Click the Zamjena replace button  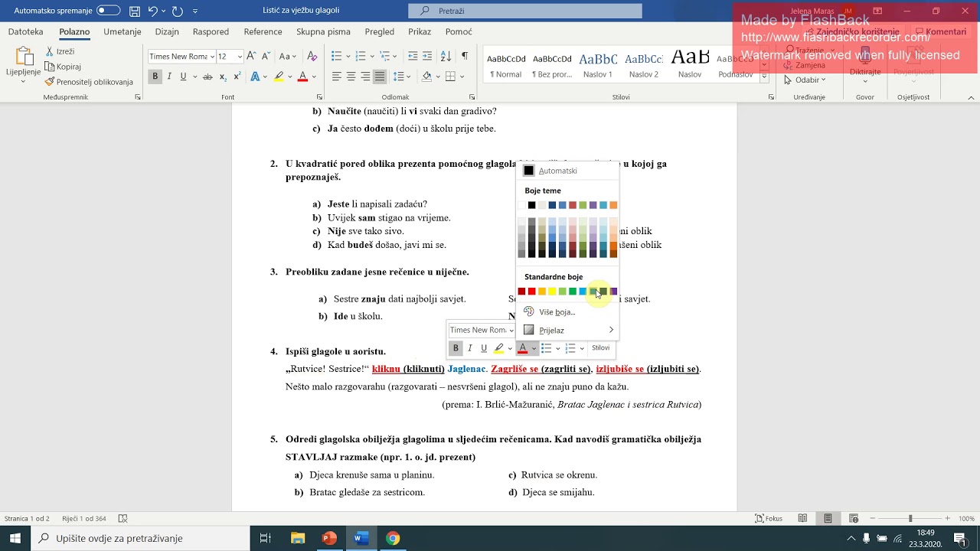(x=805, y=65)
